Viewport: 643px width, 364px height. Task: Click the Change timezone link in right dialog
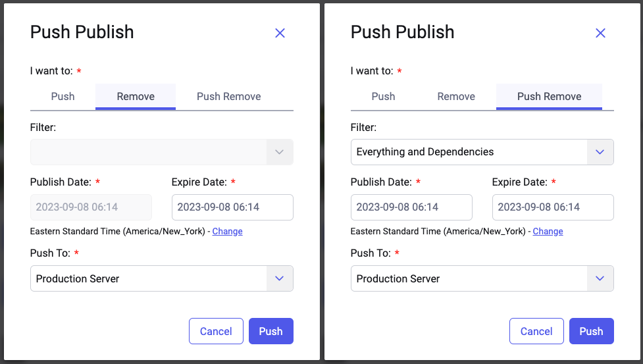[548, 232]
